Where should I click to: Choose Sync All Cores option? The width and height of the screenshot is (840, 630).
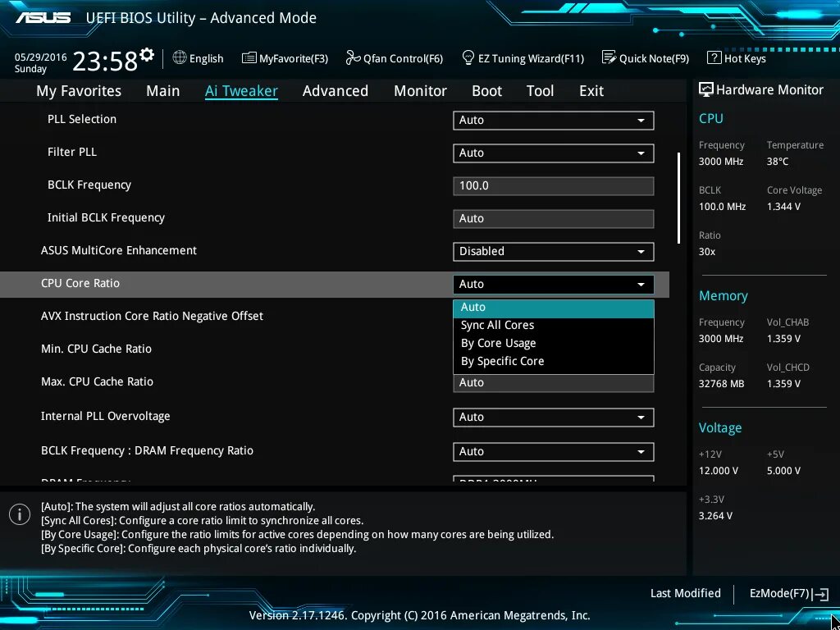click(x=554, y=325)
